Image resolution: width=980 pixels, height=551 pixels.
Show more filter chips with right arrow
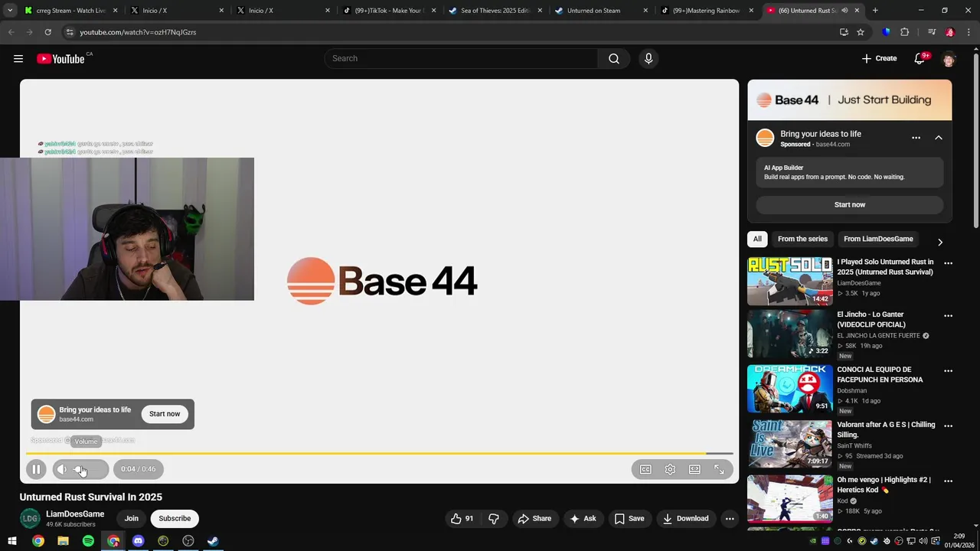940,242
